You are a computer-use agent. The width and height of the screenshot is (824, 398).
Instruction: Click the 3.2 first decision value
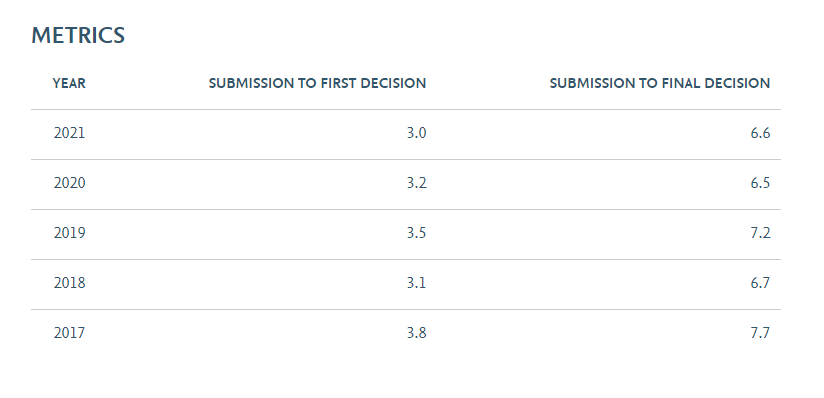click(x=416, y=183)
